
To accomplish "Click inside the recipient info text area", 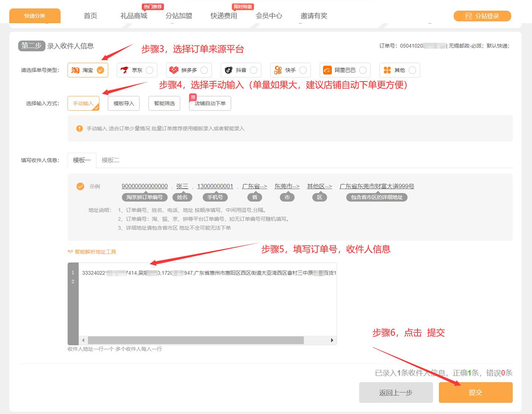I will 207,303.
